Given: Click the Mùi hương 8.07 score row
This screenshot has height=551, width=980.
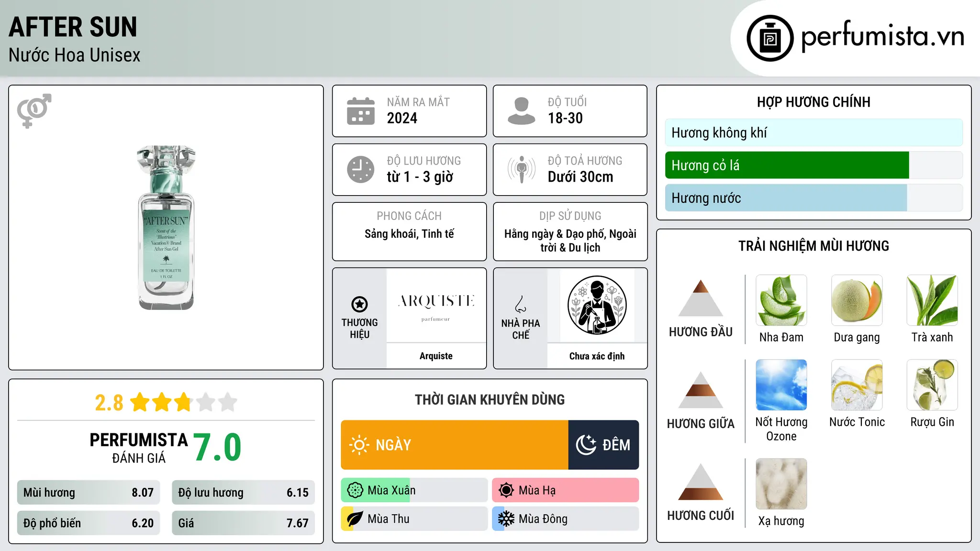Looking at the screenshot, I should [x=89, y=493].
